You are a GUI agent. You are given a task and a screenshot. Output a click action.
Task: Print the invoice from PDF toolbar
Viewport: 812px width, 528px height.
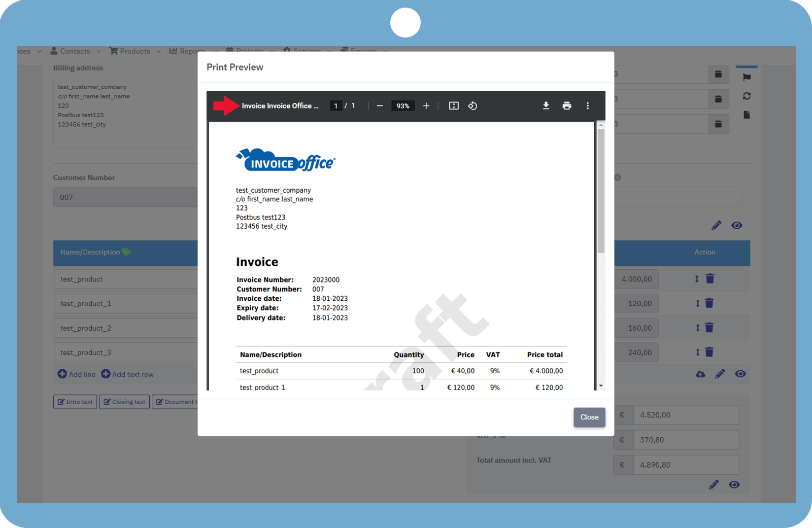point(567,105)
